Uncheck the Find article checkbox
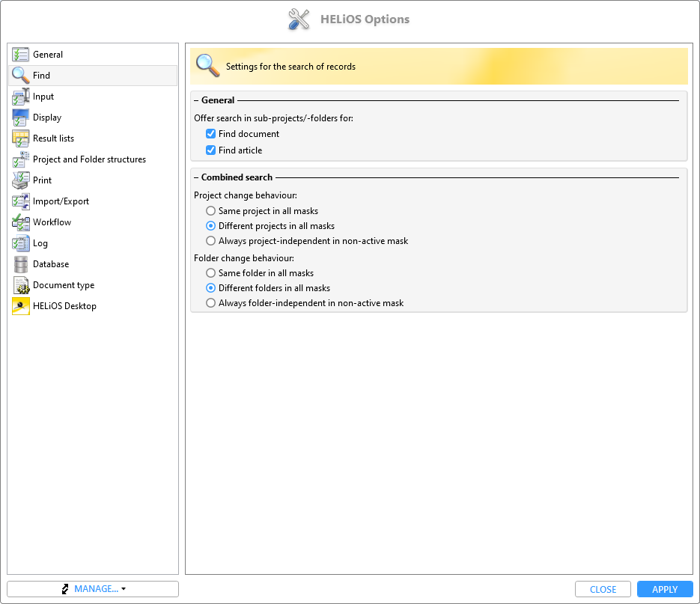The image size is (700, 604). [x=210, y=150]
